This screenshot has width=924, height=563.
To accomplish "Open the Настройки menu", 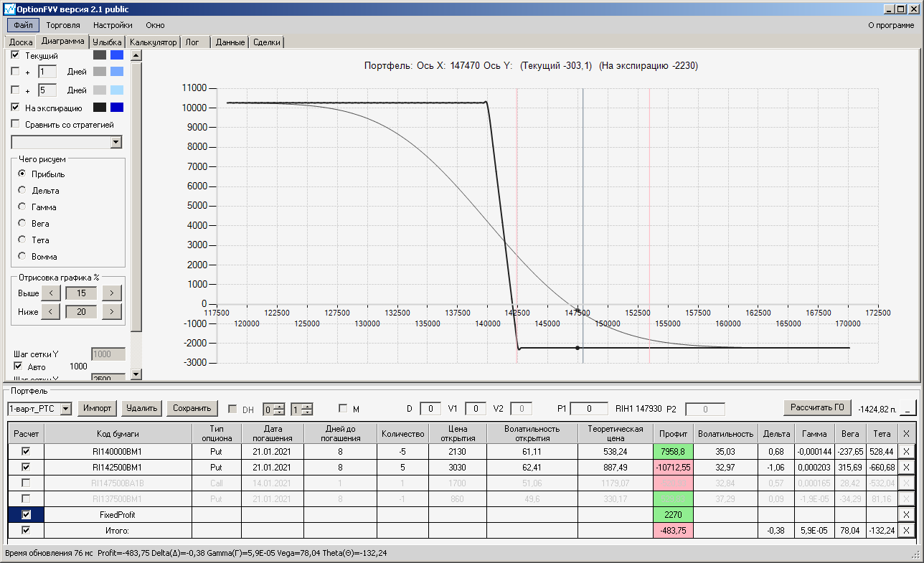I will coord(113,25).
